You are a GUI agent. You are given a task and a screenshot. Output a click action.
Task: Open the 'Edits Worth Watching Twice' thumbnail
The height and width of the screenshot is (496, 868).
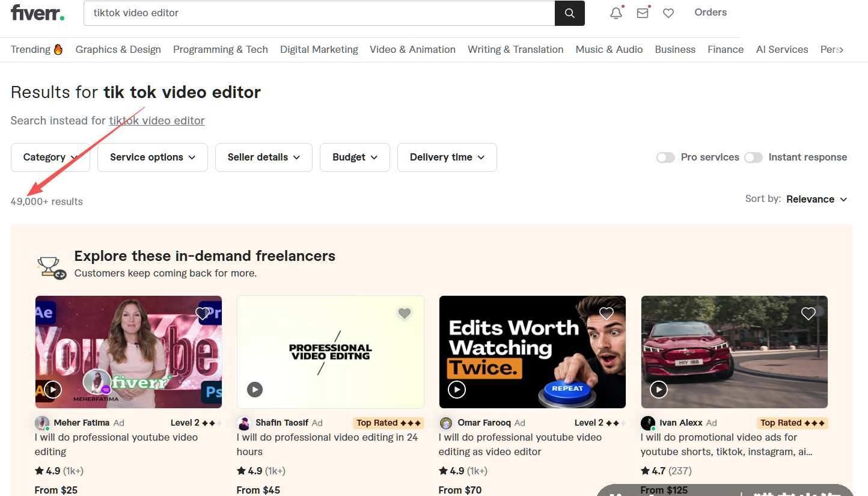533,352
